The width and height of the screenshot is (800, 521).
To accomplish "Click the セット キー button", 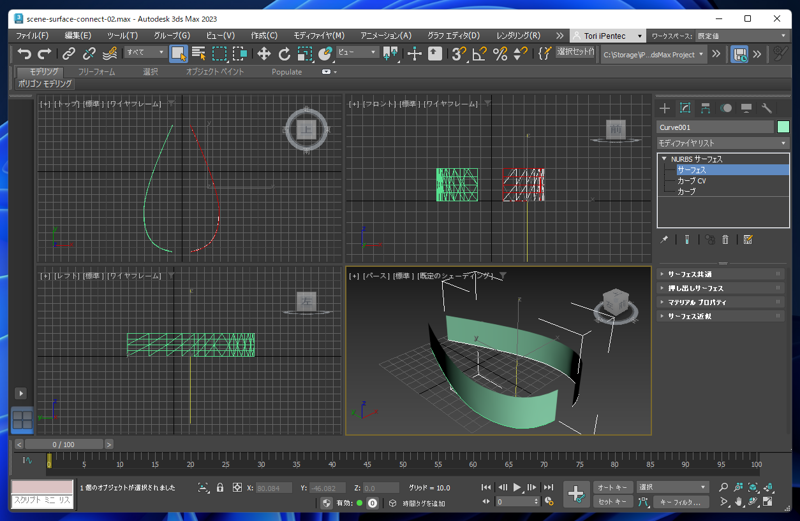I will point(613,502).
